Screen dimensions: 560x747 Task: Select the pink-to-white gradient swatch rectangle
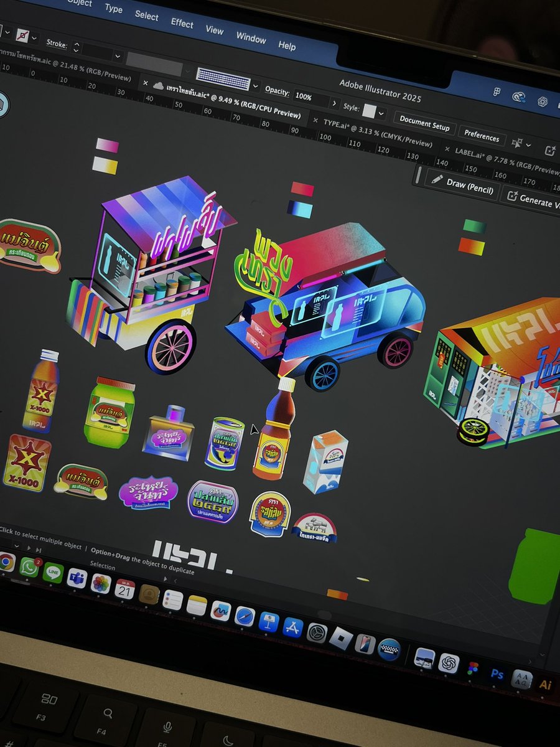pyautogui.click(x=107, y=146)
